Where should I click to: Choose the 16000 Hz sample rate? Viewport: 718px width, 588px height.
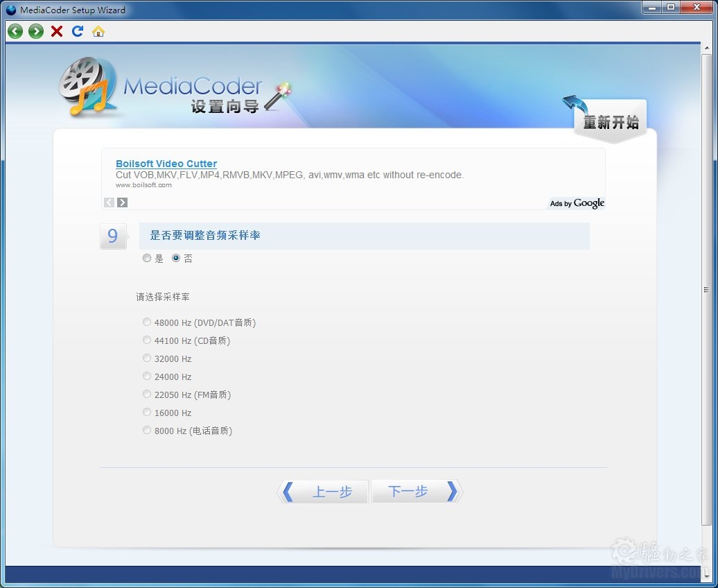click(146, 412)
